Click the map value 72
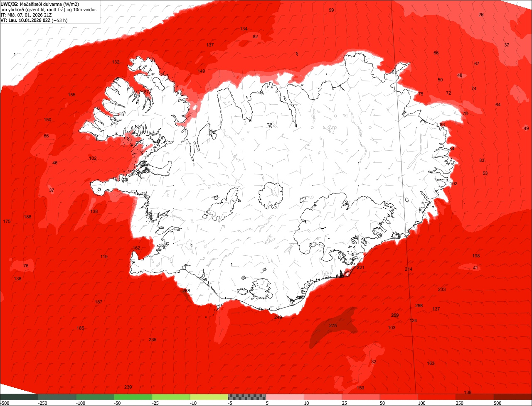The width and height of the screenshot is (532, 406). (448, 93)
